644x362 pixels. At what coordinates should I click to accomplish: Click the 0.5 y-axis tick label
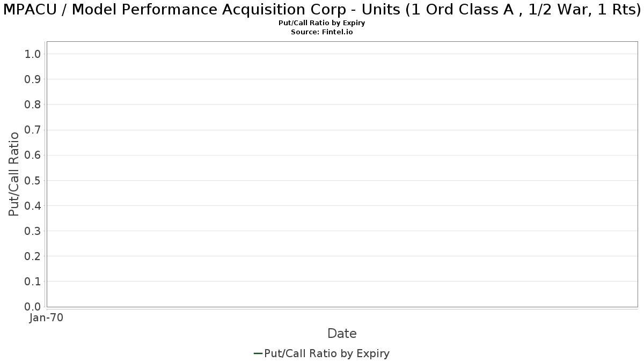click(33, 180)
